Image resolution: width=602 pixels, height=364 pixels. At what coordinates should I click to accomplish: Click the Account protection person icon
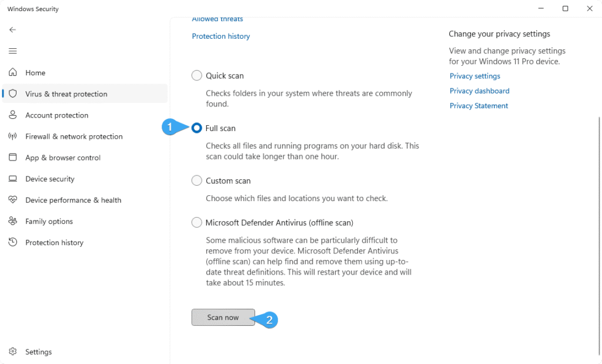click(x=13, y=115)
